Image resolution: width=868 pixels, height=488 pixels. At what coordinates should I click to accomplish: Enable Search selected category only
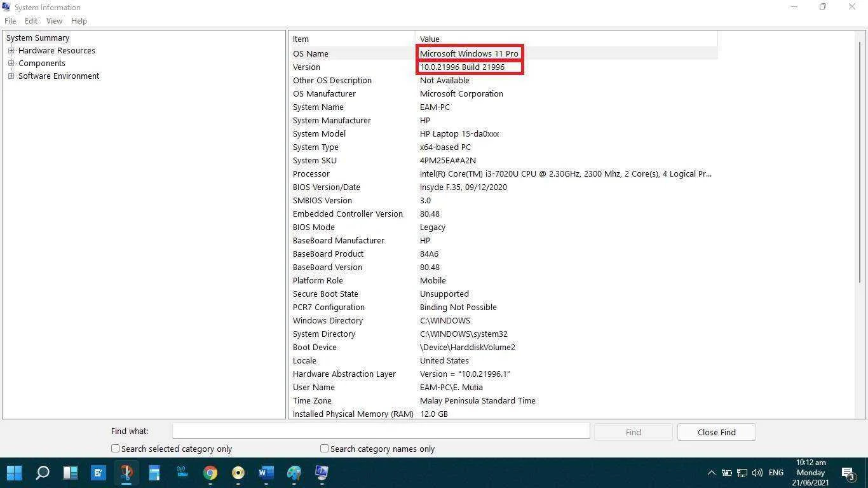point(115,449)
